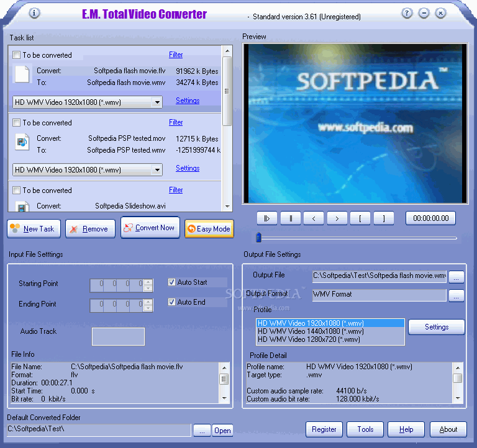The image size is (477, 448).
Task: Open the About button
Action: coord(448,429)
